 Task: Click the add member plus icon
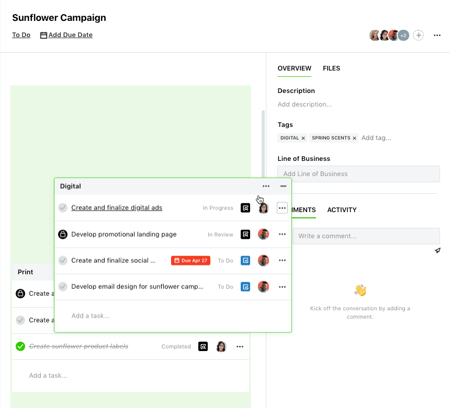click(418, 35)
